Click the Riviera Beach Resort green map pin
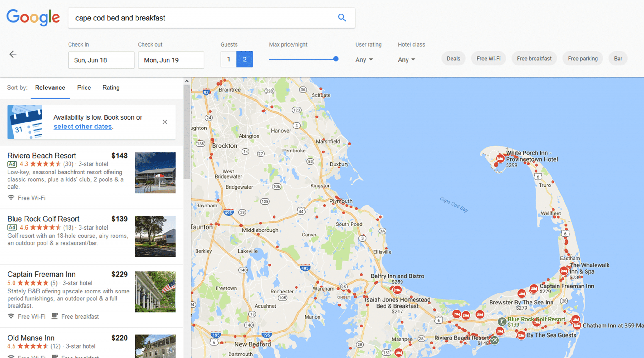This screenshot has width=644, height=358. [494, 340]
